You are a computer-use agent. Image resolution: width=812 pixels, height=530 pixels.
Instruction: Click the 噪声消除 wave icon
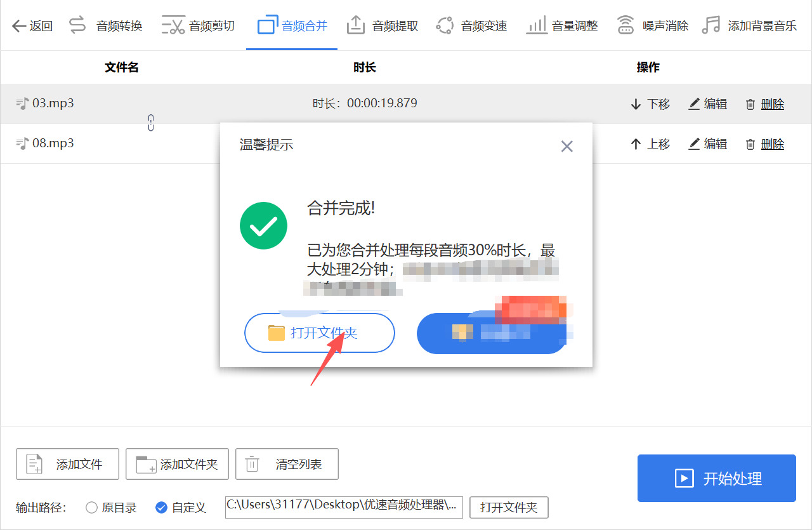[x=626, y=25]
